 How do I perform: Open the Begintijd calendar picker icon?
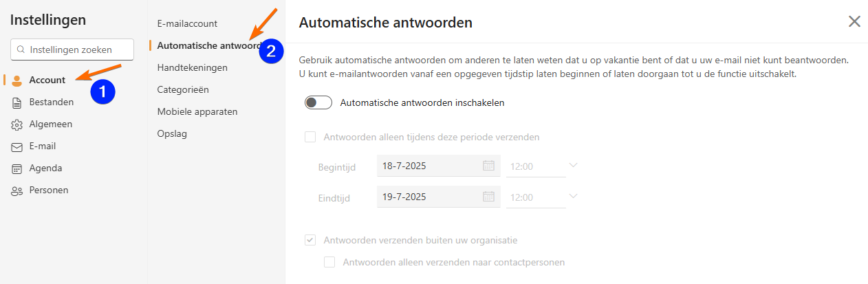coord(489,166)
